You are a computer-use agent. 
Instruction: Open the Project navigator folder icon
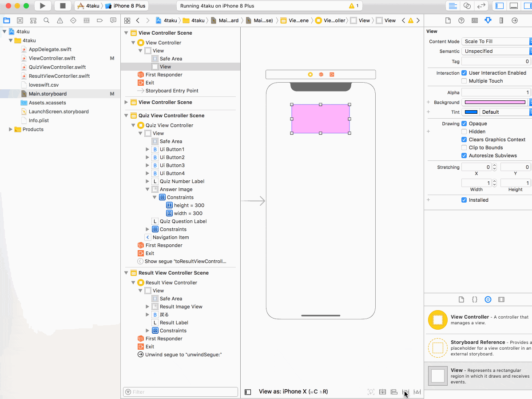pyautogui.click(x=7, y=20)
